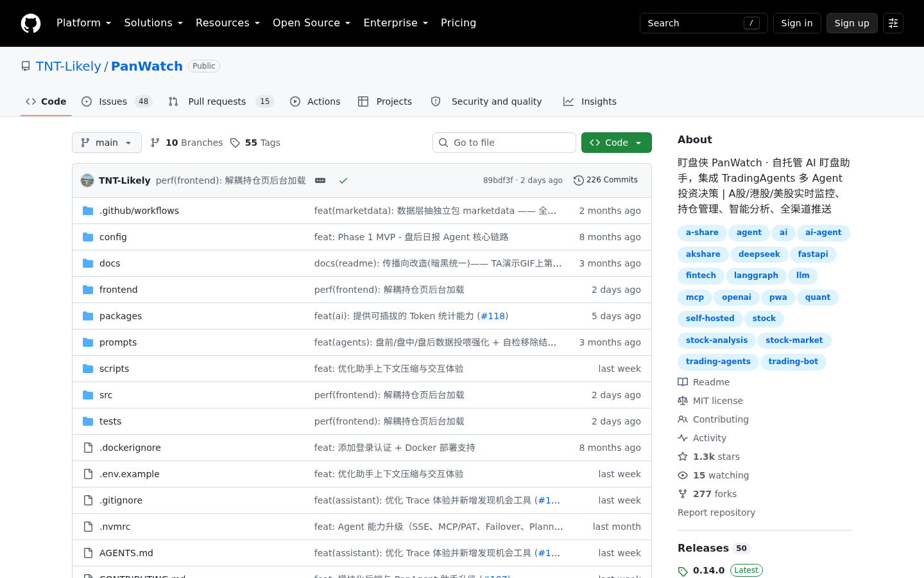This screenshot has width=924, height=578.
Task: Open the TNT-Likely owner link
Action: click(x=68, y=66)
